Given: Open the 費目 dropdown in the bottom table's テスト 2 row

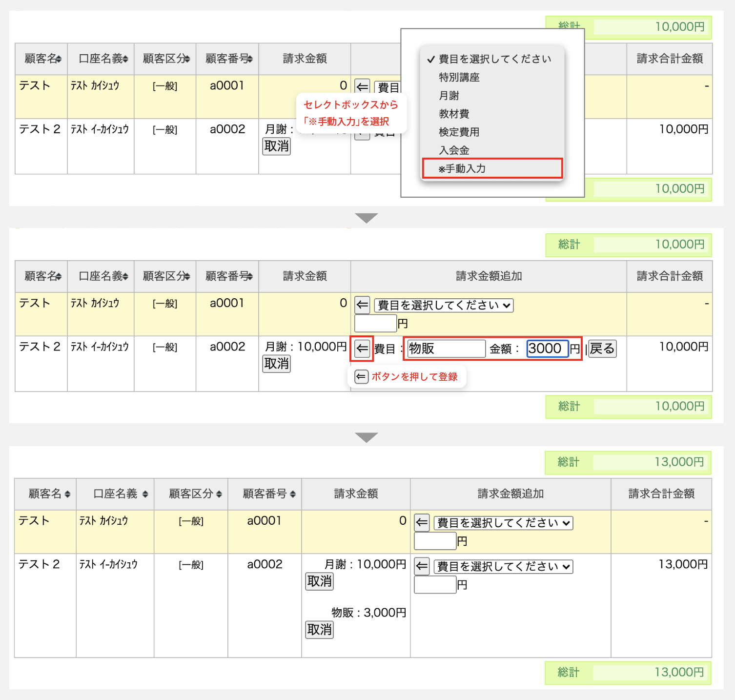Looking at the screenshot, I should (503, 567).
